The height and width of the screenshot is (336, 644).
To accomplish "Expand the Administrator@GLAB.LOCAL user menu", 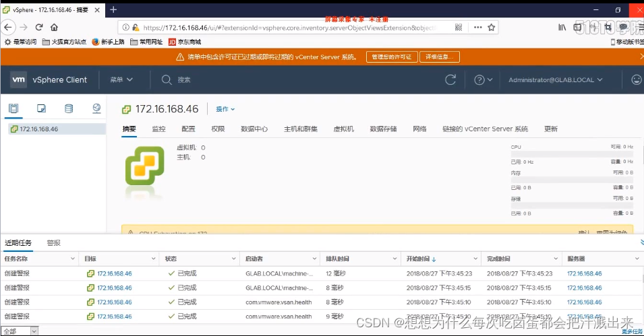I will 555,79.
